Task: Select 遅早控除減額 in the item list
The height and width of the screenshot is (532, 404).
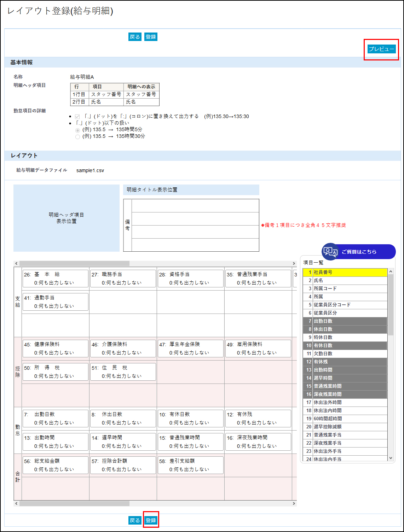Action: pyautogui.click(x=345, y=427)
